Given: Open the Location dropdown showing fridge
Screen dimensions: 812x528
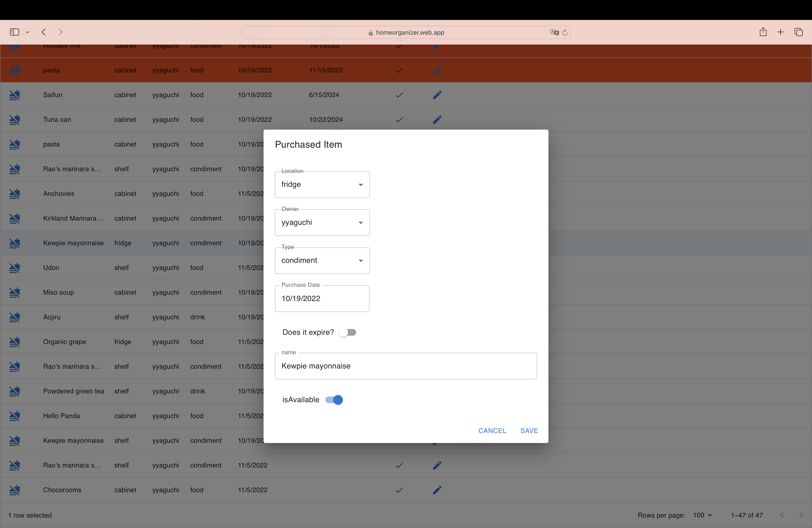Looking at the screenshot, I should point(322,184).
